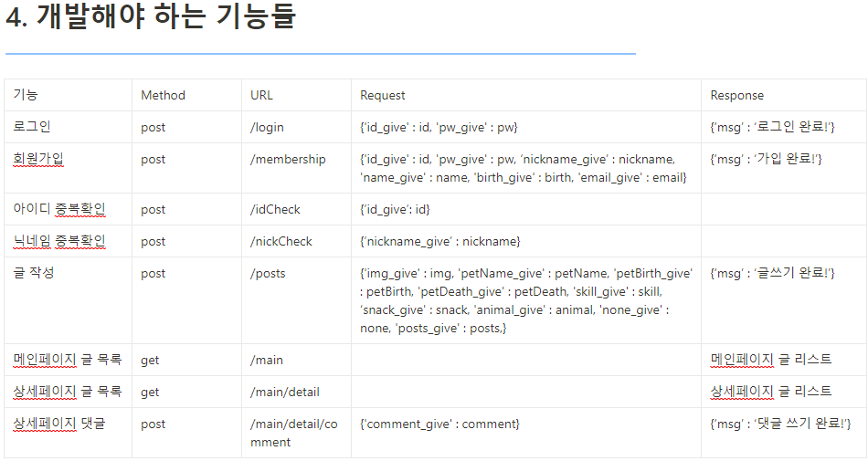Viewport: 868px width, 461px height.
Task: Click the request {'comment_give' : comment}
Action: click(439, 424)
